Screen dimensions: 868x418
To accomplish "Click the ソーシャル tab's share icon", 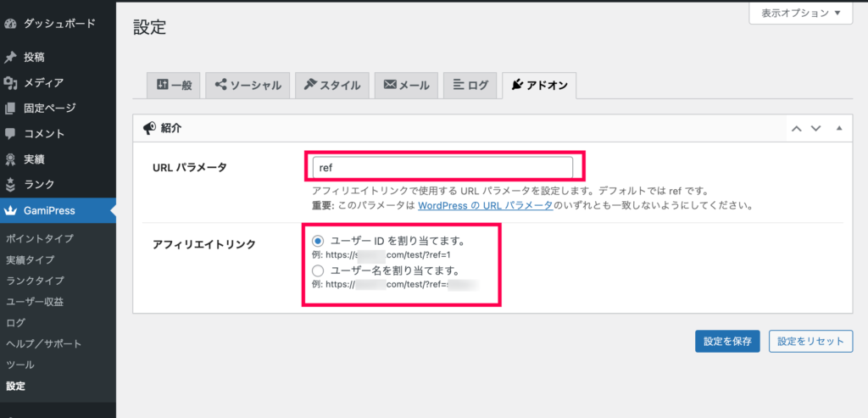I will (221, 85).
